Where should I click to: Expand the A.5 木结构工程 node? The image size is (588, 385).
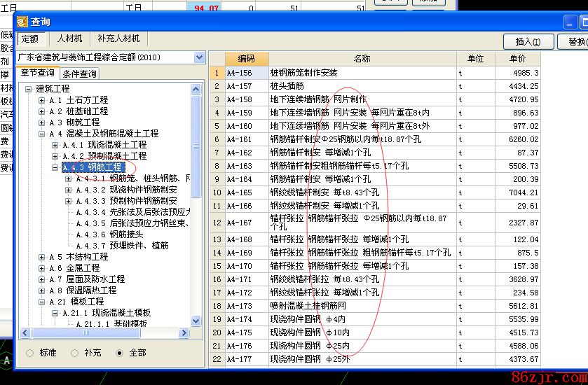(x=42, y=257)
